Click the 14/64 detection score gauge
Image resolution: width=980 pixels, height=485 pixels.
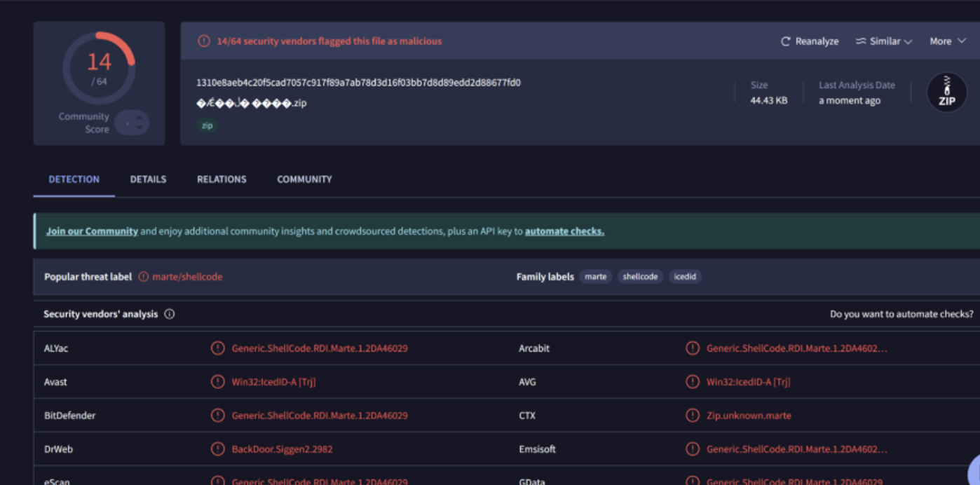99,68
